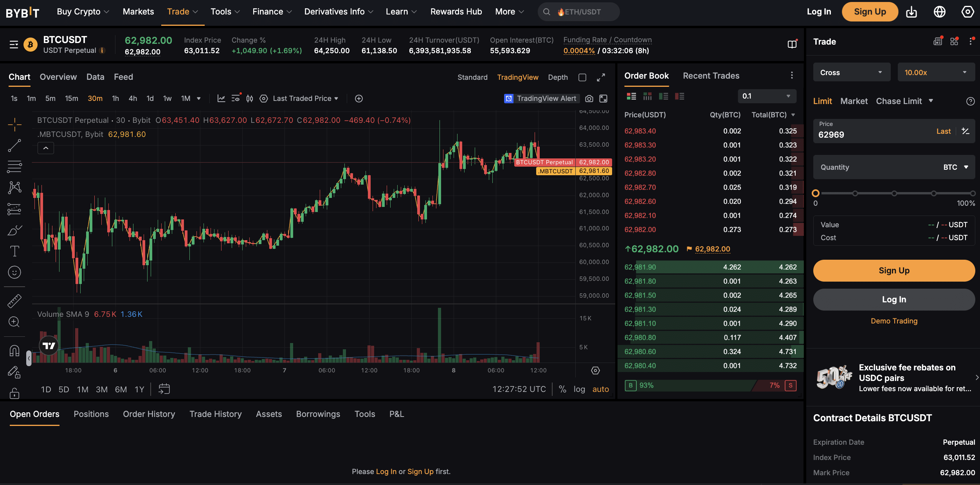The image size is (980, 485).
Task: Open the Positions tab
Action: point(91,414)
